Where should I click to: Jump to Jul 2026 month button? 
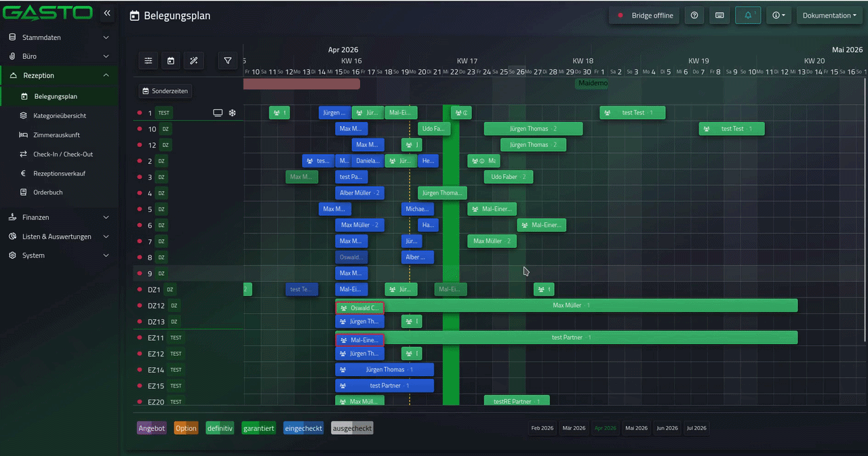point(696,428)
